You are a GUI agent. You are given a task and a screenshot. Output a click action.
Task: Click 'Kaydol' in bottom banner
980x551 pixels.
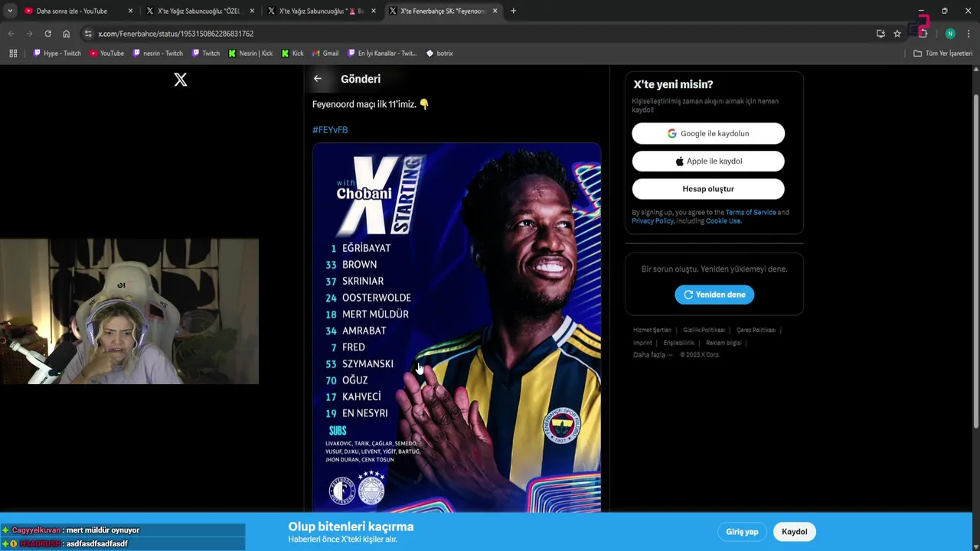tap(794, 532)
